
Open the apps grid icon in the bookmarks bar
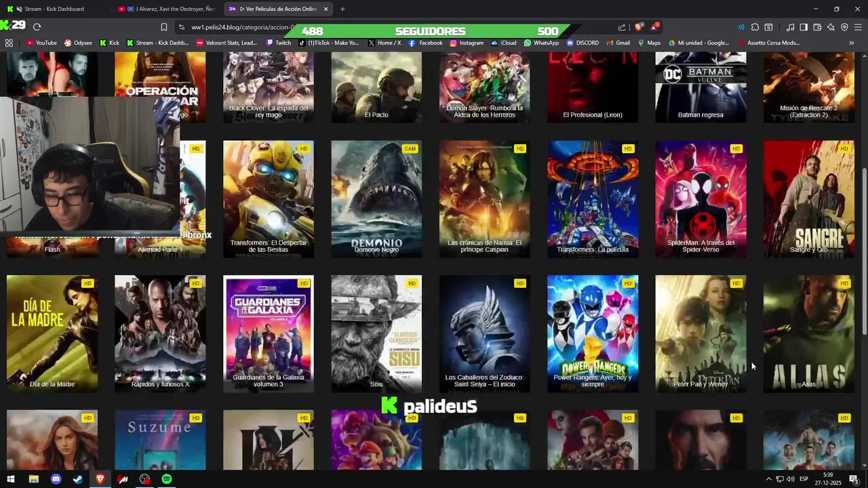tap(9, 43)
